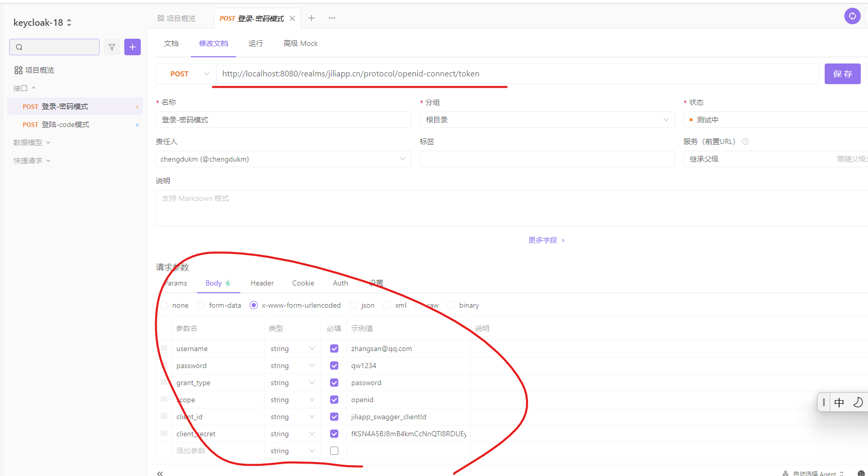
Task: Click the 添加参数 placeholder field
Action: point(191,451)
